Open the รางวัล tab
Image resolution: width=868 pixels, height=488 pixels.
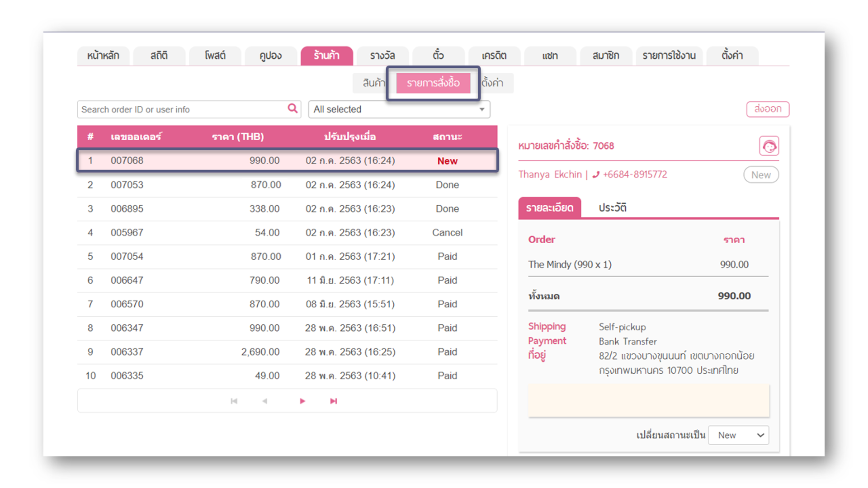point(382,56)
